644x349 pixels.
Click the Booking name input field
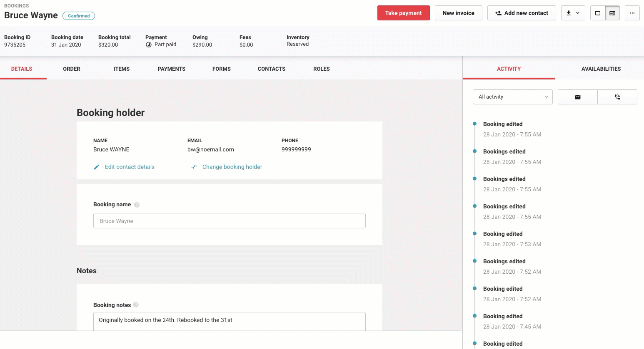(x=230, y=221)
